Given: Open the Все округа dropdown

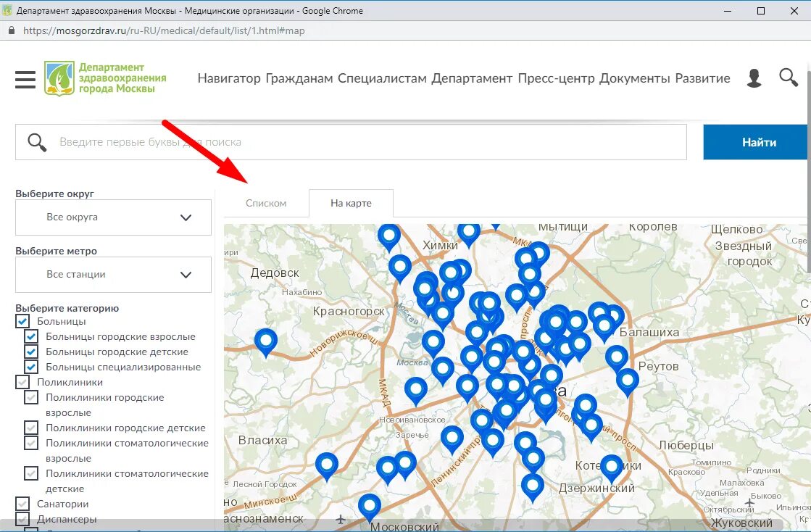Looking at the screenshot, I should pyautogui.click(x=113, y=217).
